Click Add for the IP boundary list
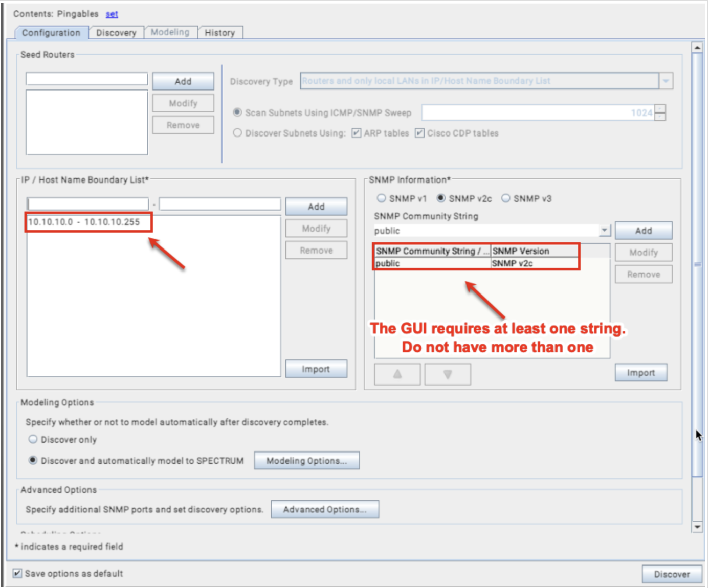 point(316,207)
